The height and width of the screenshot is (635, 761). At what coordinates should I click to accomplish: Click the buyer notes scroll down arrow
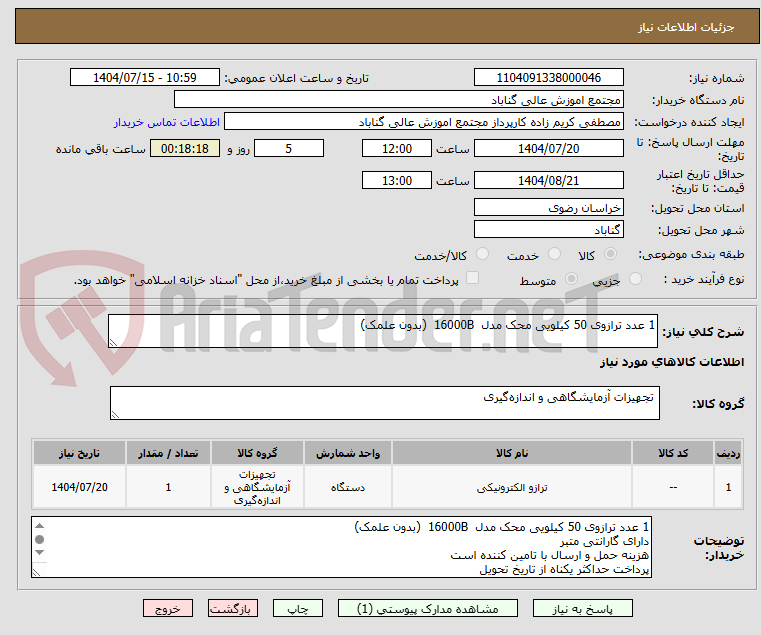click(40, 552)
